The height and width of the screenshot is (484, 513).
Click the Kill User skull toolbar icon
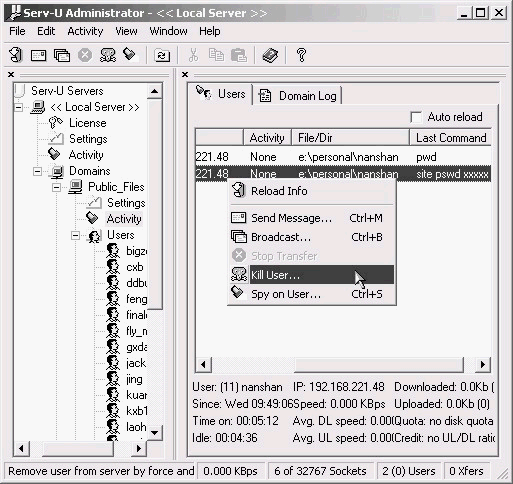click(x=108, y=55)
